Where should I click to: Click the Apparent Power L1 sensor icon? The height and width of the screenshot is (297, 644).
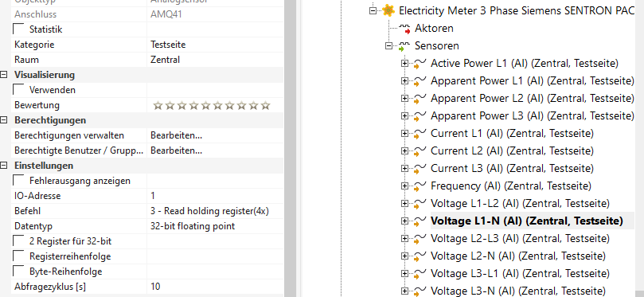[x=420, y=82]
